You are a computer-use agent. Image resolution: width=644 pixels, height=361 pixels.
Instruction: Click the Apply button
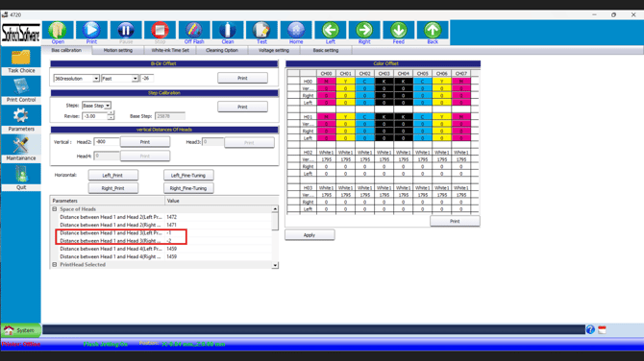[x=310, y=235]
